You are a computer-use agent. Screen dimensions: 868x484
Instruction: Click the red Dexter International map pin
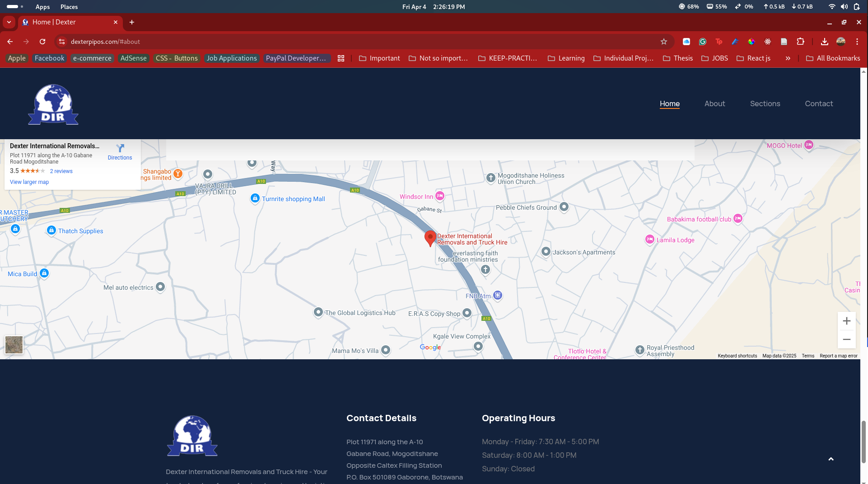pos(430,238)
